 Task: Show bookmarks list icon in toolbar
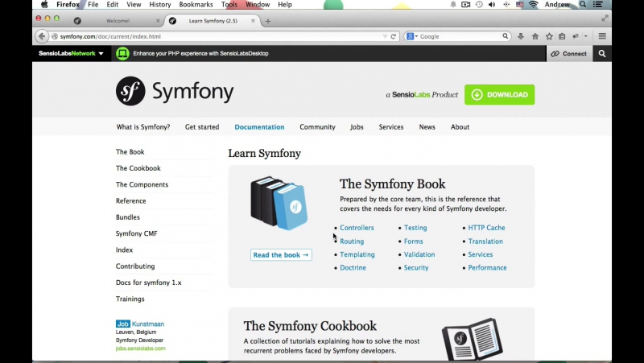pos(562,36)
